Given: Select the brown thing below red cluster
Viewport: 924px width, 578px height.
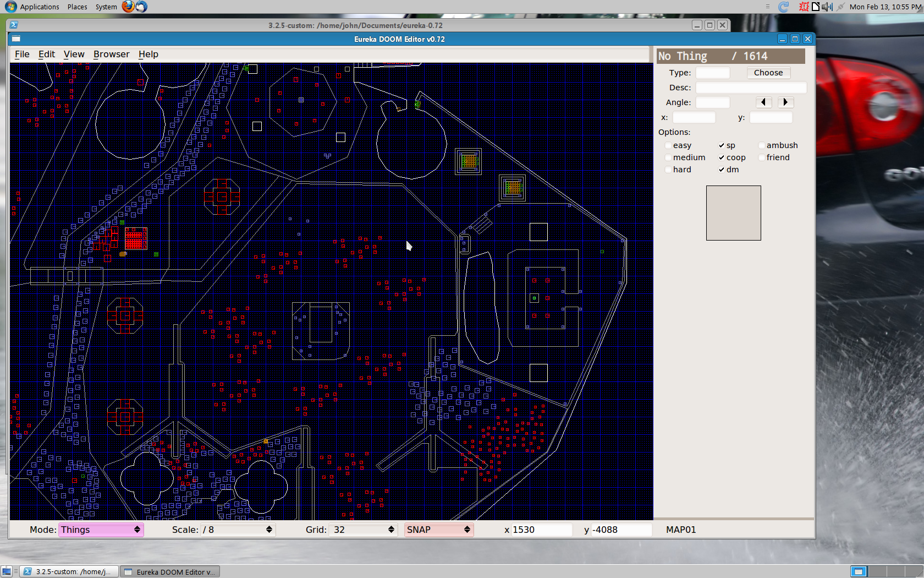Looking at the screenshot, I should (x=123, y=254).
